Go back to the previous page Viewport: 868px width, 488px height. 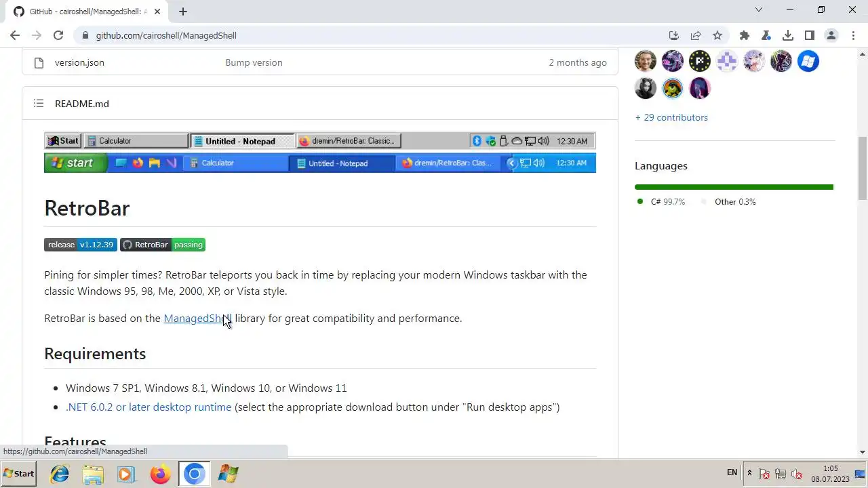[x=15, y=35]
